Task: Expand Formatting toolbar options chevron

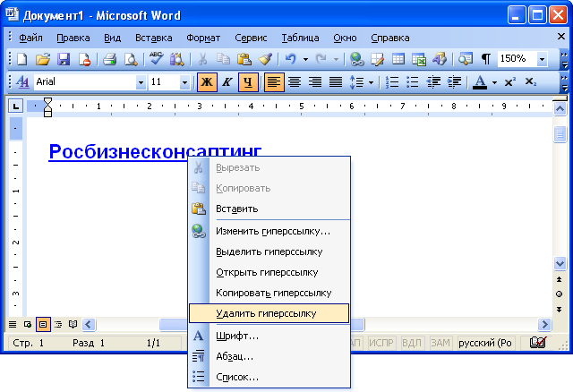Action: tap(565, 83)
